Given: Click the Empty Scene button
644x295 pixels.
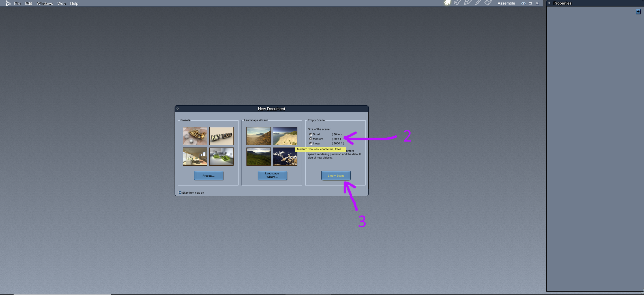Looking at the screenshot, I should [336, 176].
